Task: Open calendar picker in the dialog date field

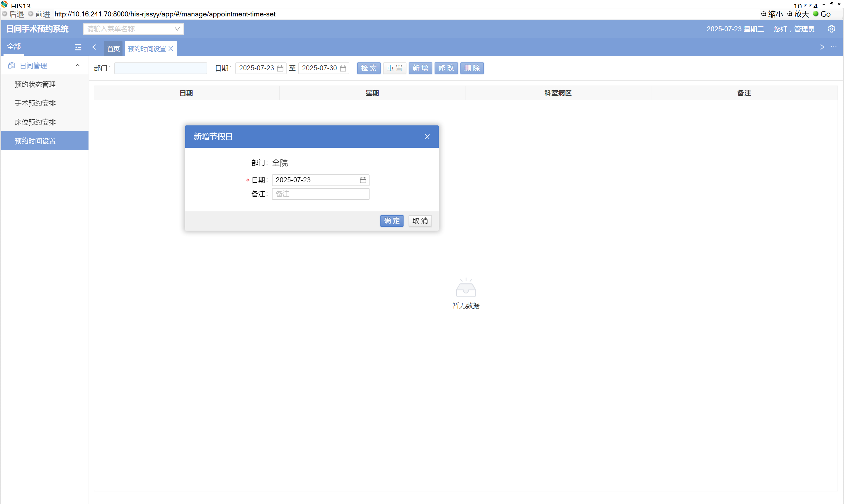Action: [363, 180]
